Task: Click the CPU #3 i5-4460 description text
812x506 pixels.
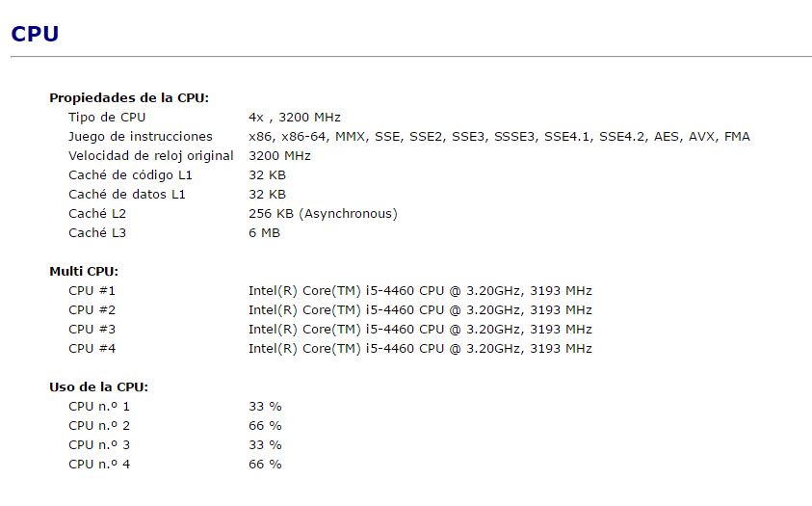Action: pyautogui.click(x=420, y=330)
